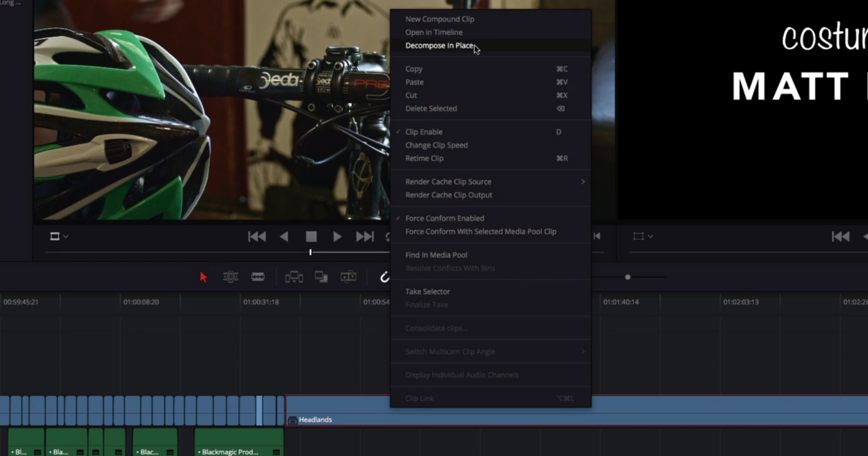Screen dimensions: 868x456
Task: Select the red arrow Selection Mode tool
Action: coord(203,277)
